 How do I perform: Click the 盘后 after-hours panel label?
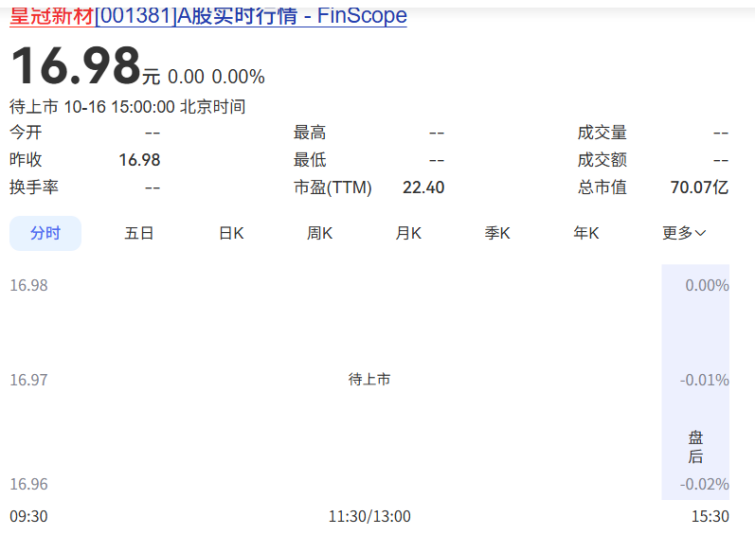click(x=695, y=447)
